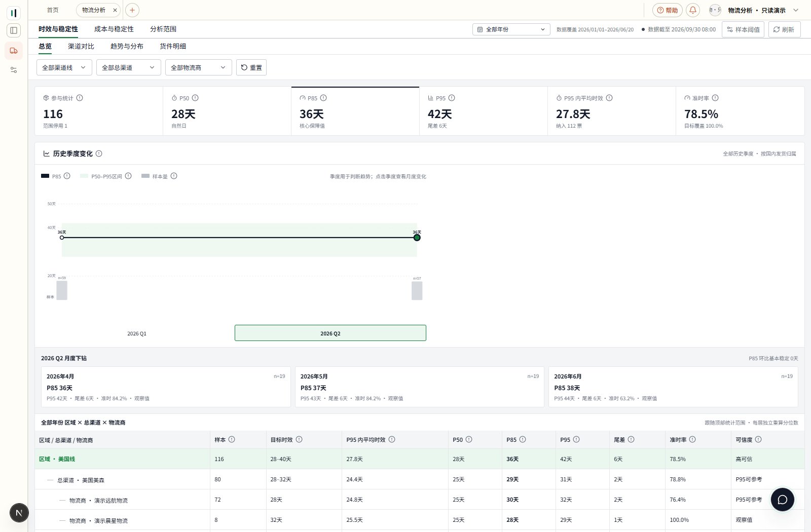Open the 全部年份 dropdown
This screenshot has width=811, height=532.
511,29
